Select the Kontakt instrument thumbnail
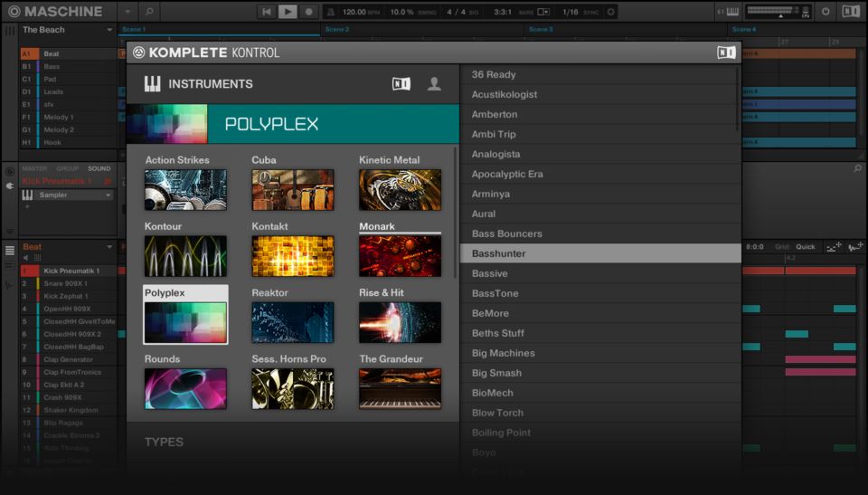Image resolution: width=868 pixels, height=495 pixels. (x=292, y=256)
